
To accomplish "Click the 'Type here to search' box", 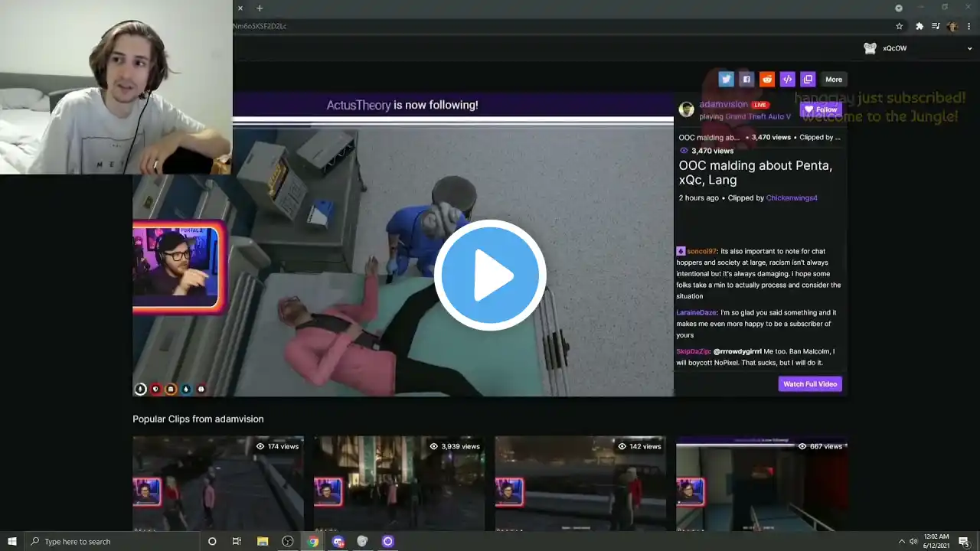I will pos(112,541).
